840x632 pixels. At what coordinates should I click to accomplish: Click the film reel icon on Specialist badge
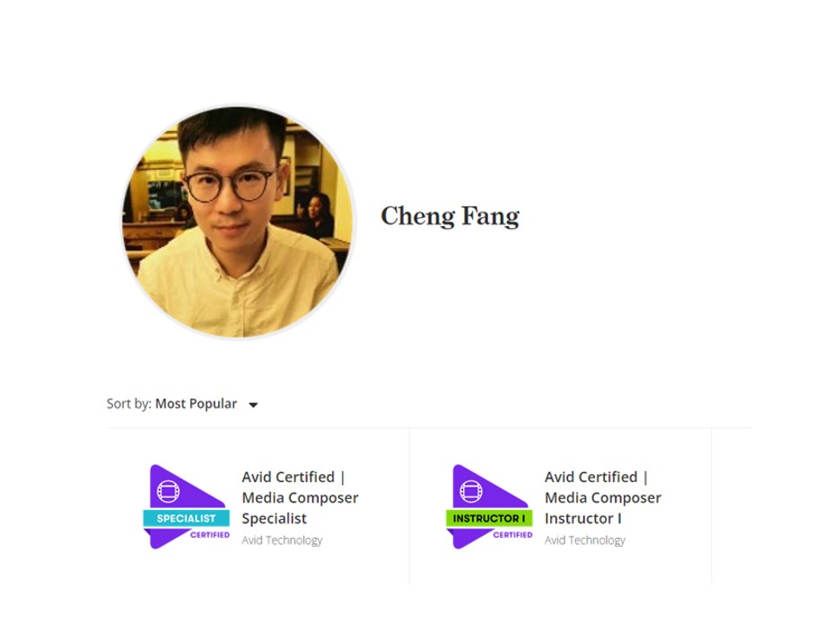click(168, 492)
